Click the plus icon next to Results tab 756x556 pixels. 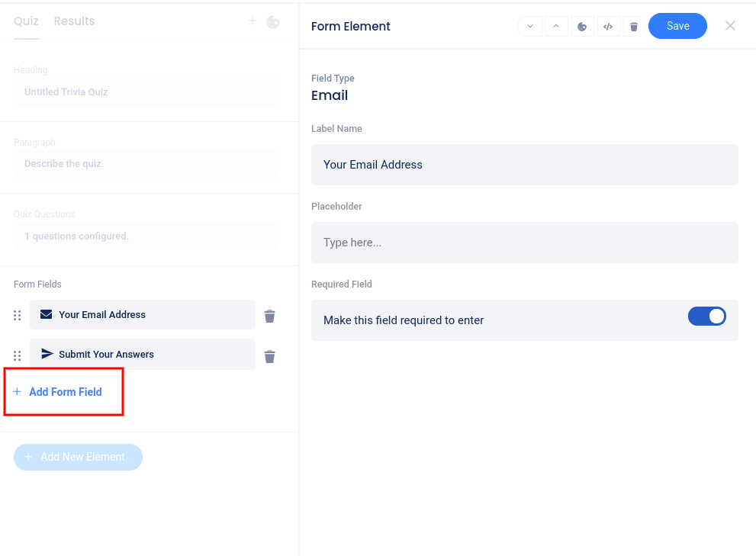pos(253,21)
